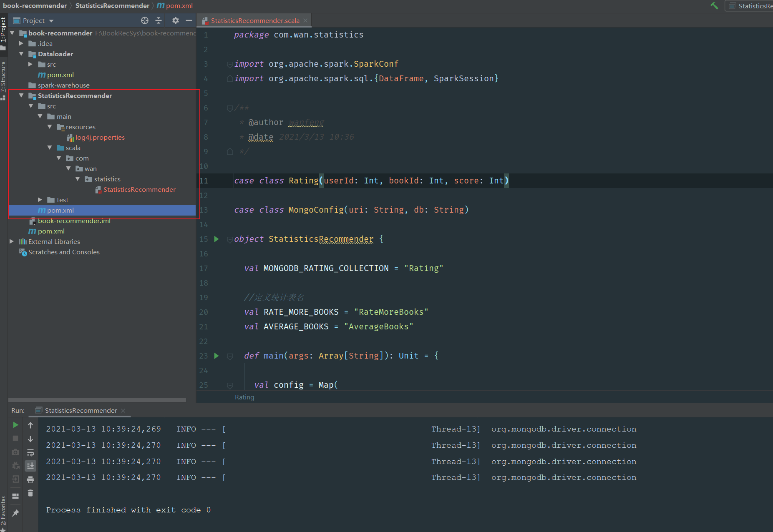Click the Restore Layout icon in Run panel
The width and height of the screenshot is (773, 532).
coord(15,496)
